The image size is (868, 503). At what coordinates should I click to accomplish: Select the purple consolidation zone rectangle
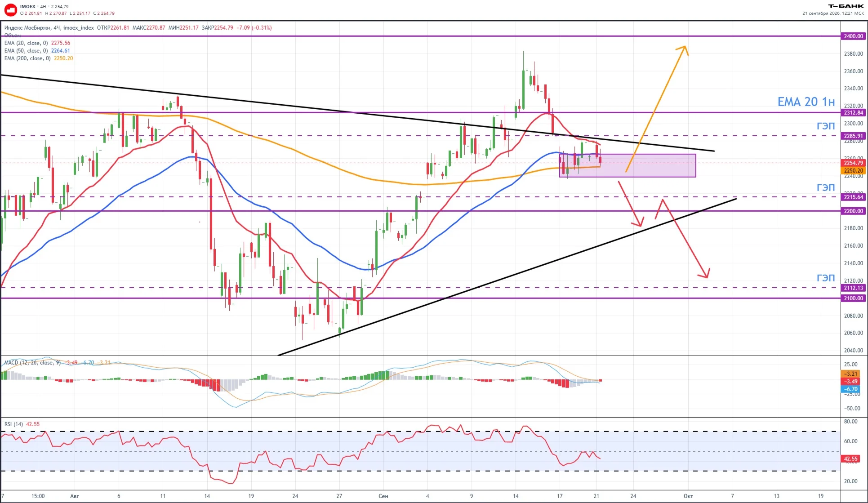click(x=628, y=165)
